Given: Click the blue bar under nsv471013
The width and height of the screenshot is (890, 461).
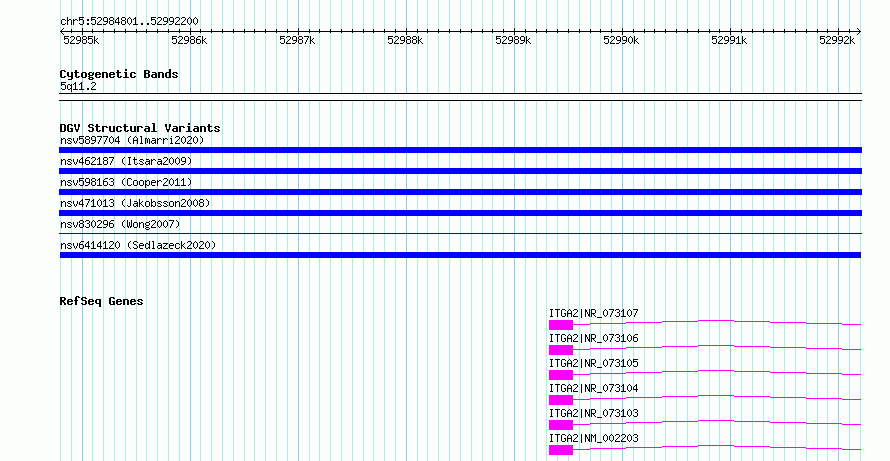Looking at the screenshot, I should [x=460, y=213].
